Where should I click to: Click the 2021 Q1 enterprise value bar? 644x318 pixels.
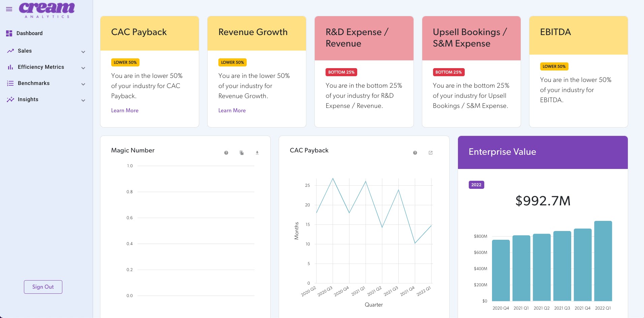[x=521, y=268]
